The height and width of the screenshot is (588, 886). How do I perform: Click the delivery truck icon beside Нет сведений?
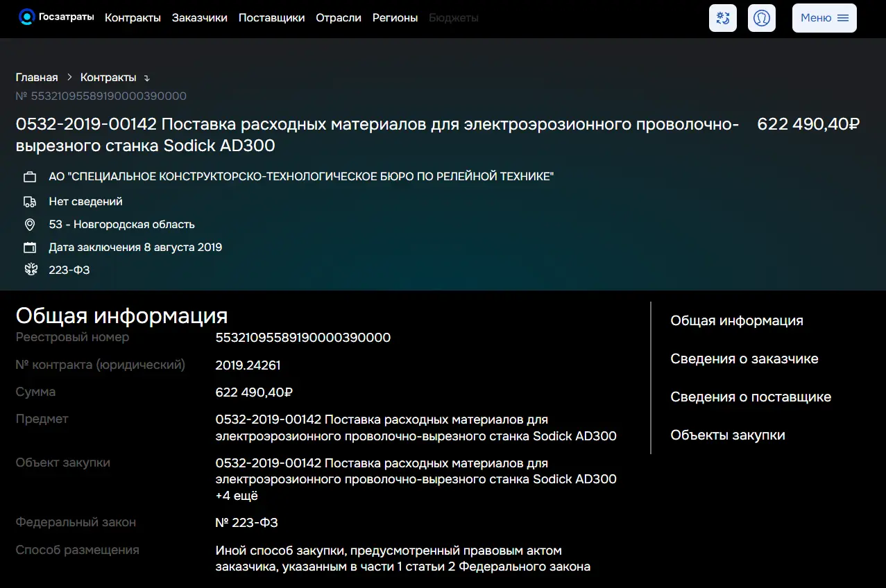(30, 202)
